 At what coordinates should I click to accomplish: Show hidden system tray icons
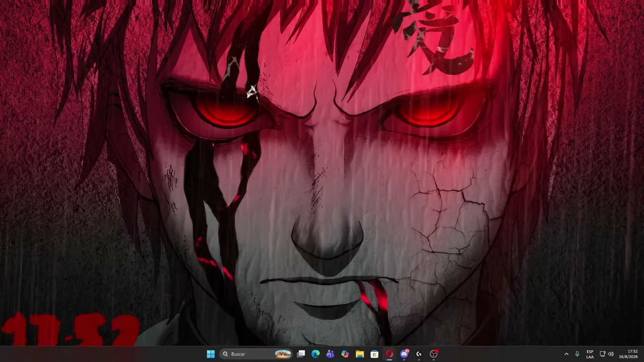[x=567, y=354]
